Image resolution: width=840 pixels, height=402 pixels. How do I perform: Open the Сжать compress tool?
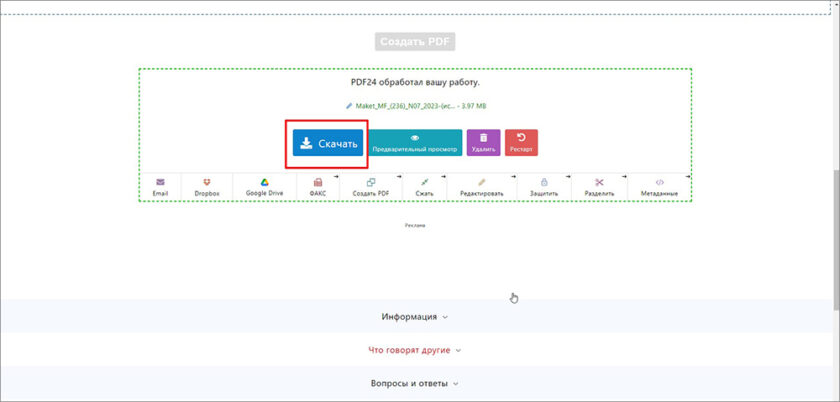tap(424, 187)
